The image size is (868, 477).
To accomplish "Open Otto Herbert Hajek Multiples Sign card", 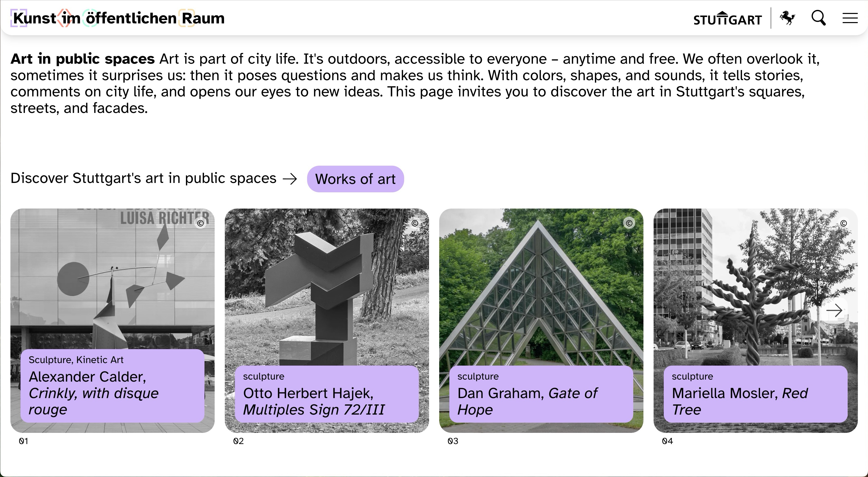I will (326, 394).
